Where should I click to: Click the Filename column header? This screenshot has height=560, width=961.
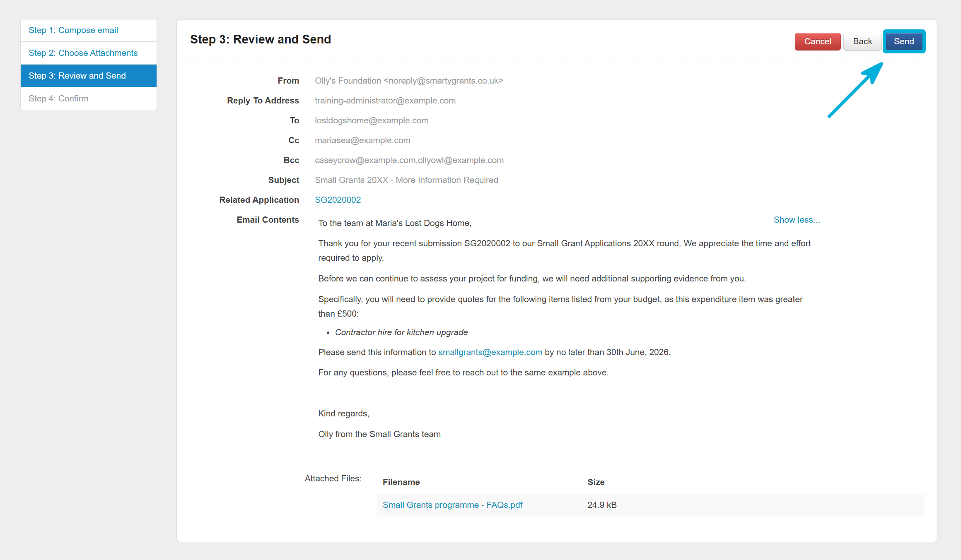point(401,482)
